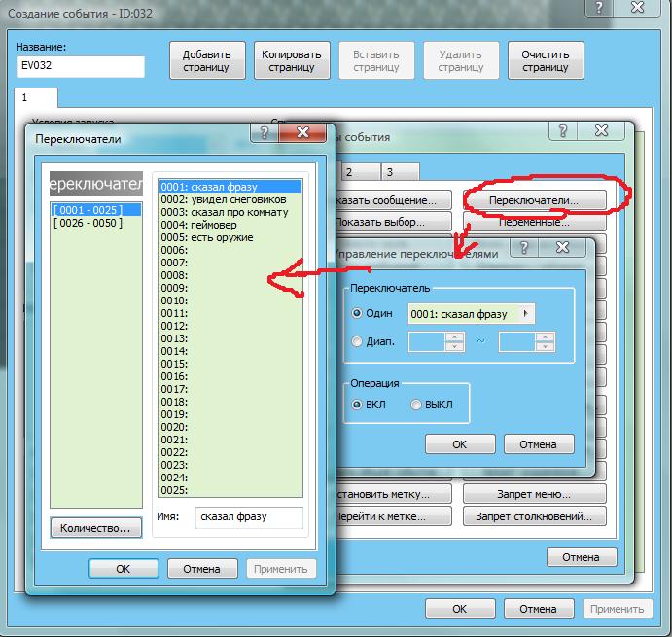
Task: Select switch 0005: есть оружие in list
Action: coord(207,237)
